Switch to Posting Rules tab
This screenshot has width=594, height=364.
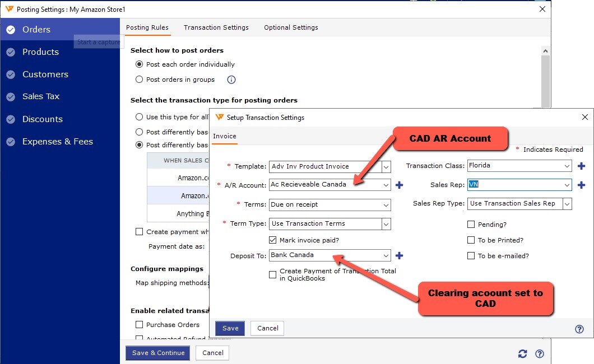(147, 27)
